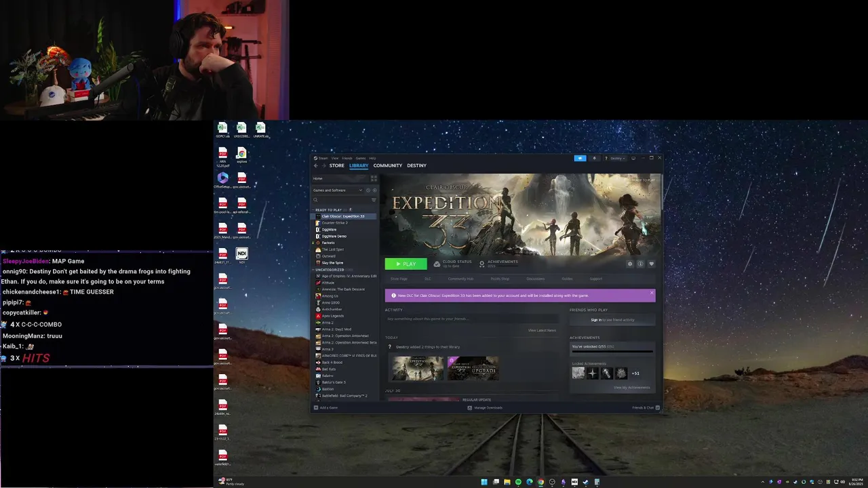The height and width of the screenshot is (488, 868).
Task: Click the achievements progress bar
Action: click(612, 352)
